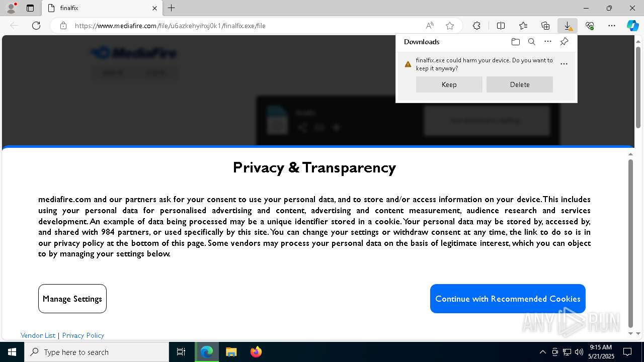Open the notification center icon
The height and width of the screenshot is (362, 644).
click(627, 352)
